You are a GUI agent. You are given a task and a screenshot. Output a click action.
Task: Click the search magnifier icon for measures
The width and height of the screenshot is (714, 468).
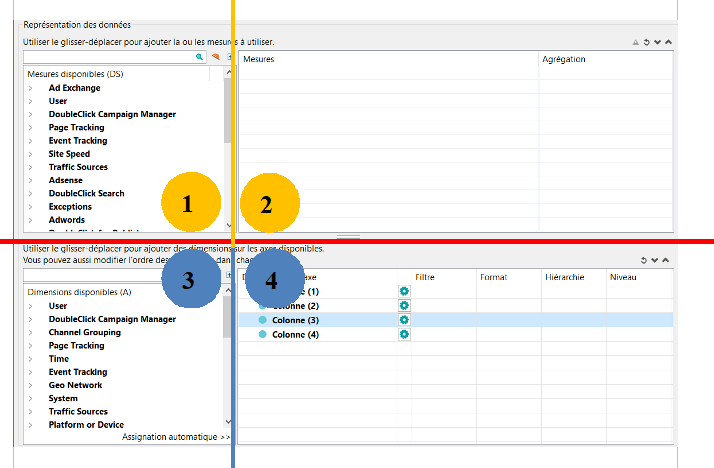pyautogui.click(x=200, y=58)
